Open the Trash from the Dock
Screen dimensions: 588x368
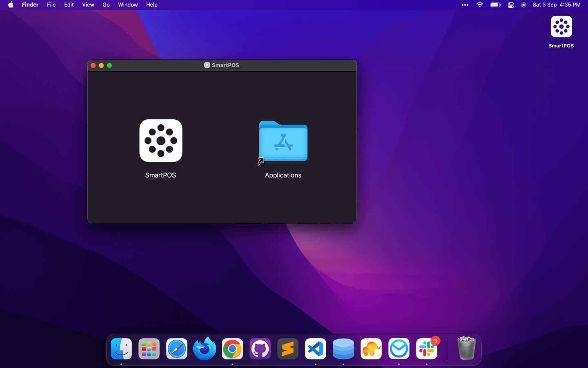click(466, 349)
